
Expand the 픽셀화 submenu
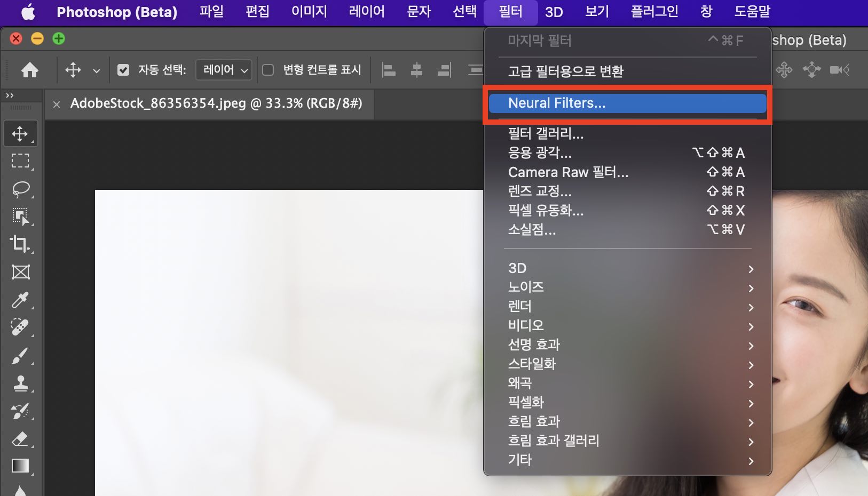coord(627,403)
